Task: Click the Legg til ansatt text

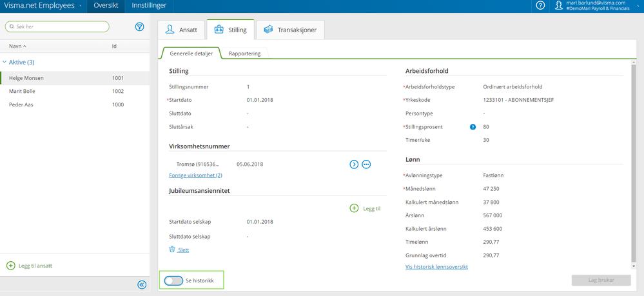Action: tap(35, 266)
